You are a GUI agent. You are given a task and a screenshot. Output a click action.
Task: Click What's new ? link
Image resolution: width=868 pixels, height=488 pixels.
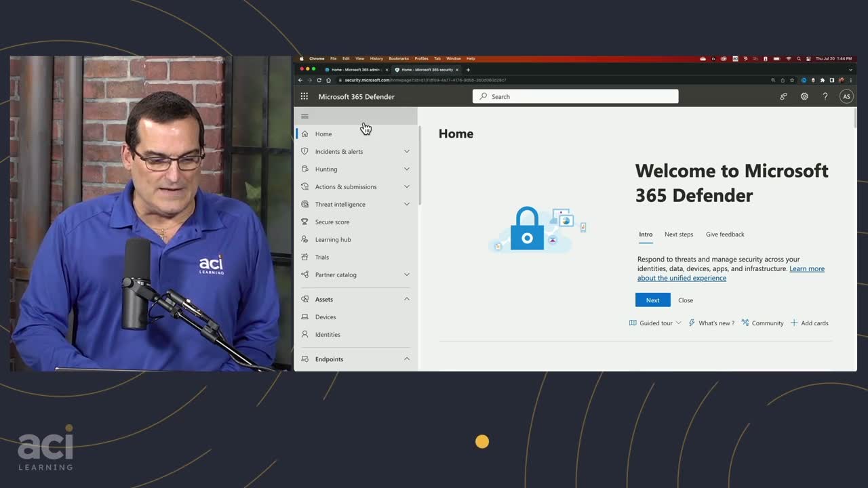click(x=711, y=323)
